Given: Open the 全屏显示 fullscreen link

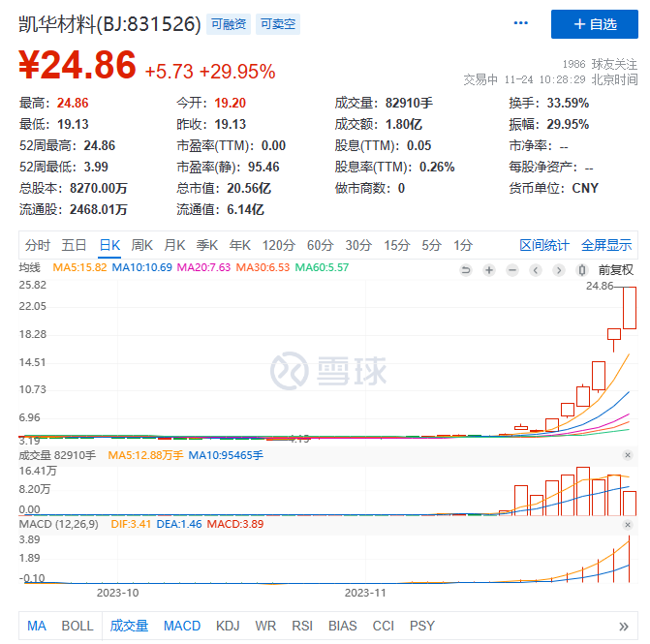Looking at the screenshot, I should coord(606,245).
